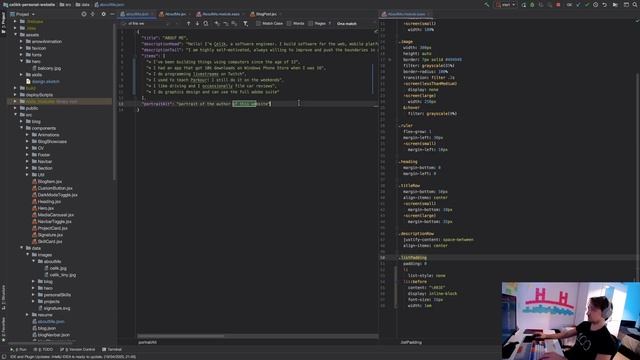Open the Run tool window

tap(18, 349)
